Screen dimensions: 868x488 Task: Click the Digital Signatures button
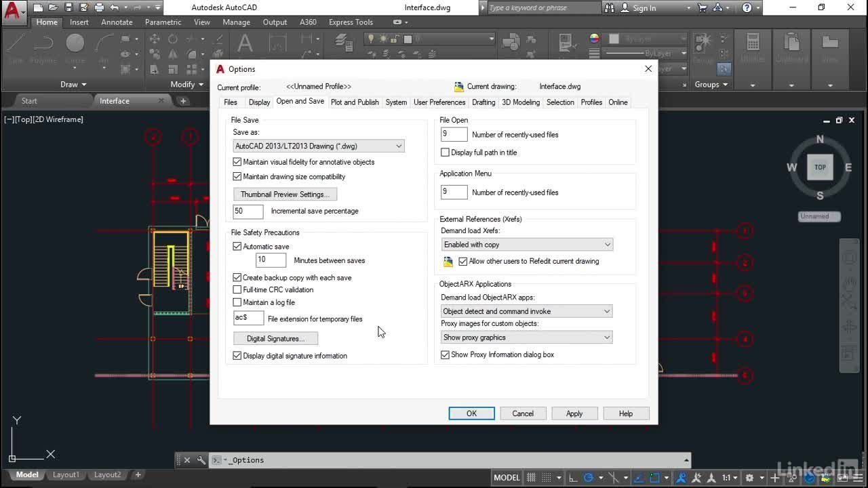click(x=275, y=338)
